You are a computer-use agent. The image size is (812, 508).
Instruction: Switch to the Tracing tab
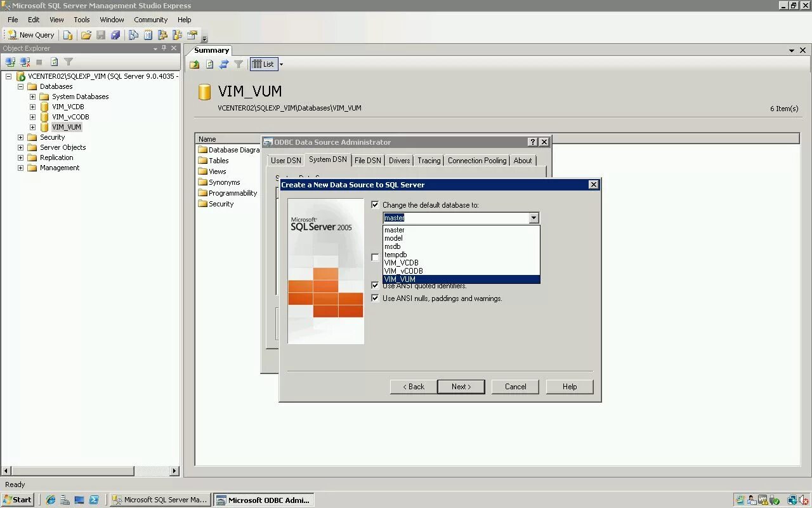429,161
